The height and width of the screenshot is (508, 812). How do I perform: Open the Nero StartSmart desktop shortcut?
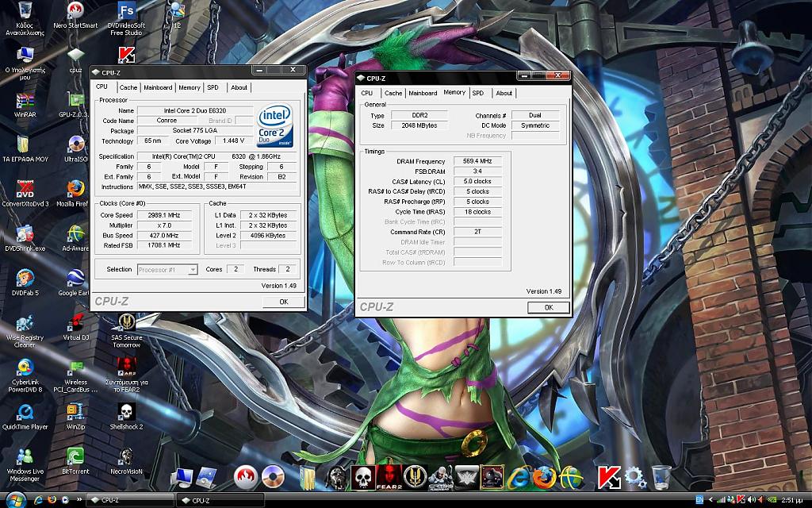(75, 17)
